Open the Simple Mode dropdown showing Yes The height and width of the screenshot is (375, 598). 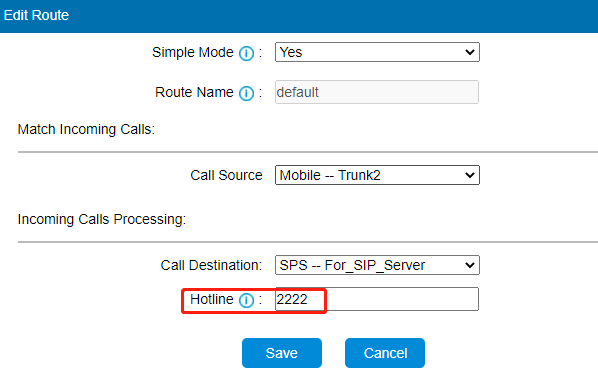pos(377,52)
